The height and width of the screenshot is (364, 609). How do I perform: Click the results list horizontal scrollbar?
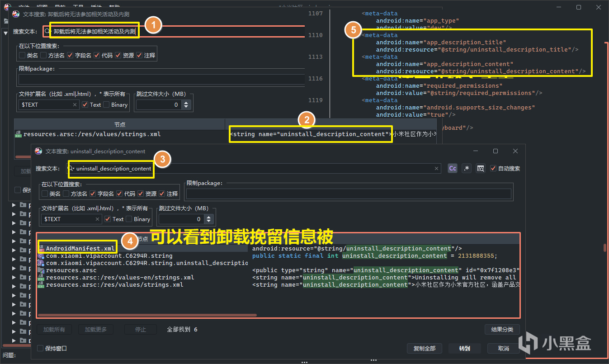click(147, 315)
